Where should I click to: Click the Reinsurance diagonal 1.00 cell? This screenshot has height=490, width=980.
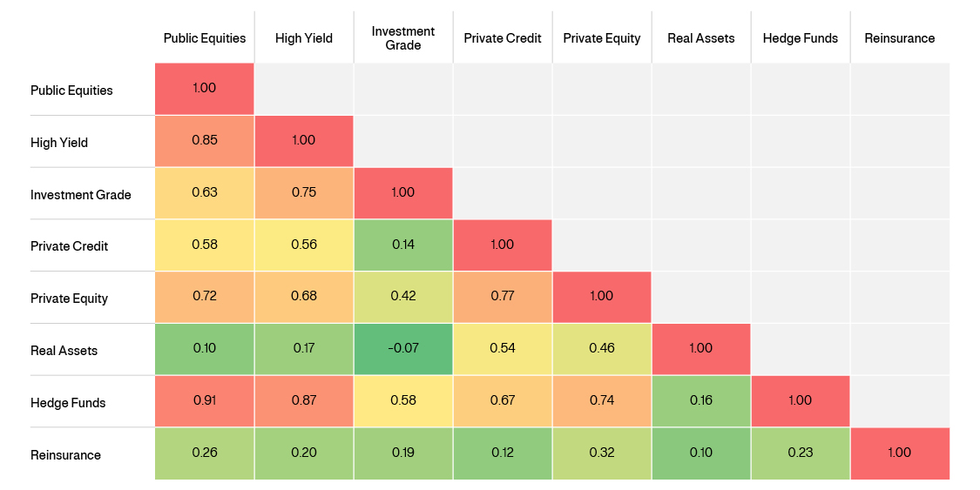899,453
